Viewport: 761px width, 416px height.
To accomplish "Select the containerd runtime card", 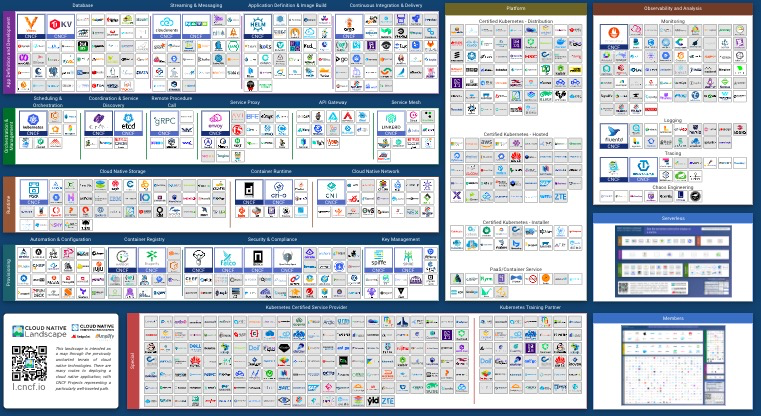I will [x=249, y=192].
